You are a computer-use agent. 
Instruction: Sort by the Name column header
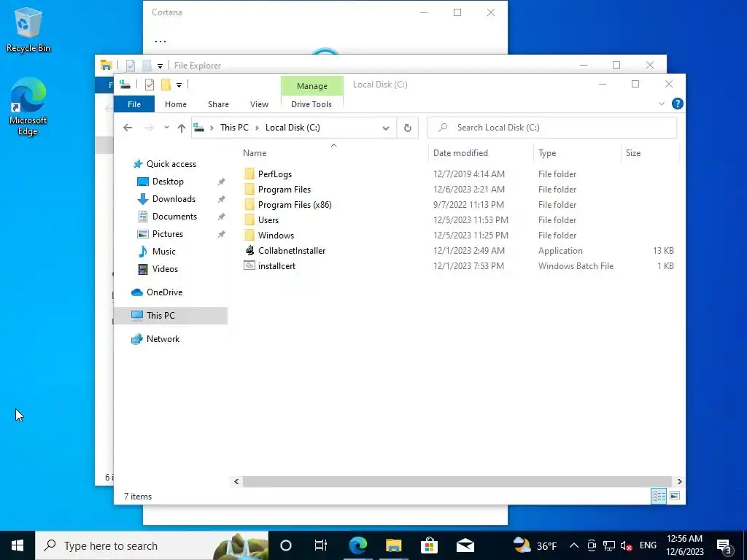[x=255, y=153]
